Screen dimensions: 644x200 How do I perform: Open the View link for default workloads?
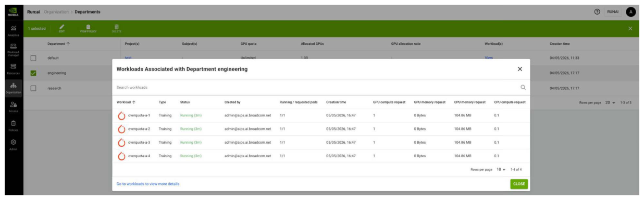tap(489, 58)
